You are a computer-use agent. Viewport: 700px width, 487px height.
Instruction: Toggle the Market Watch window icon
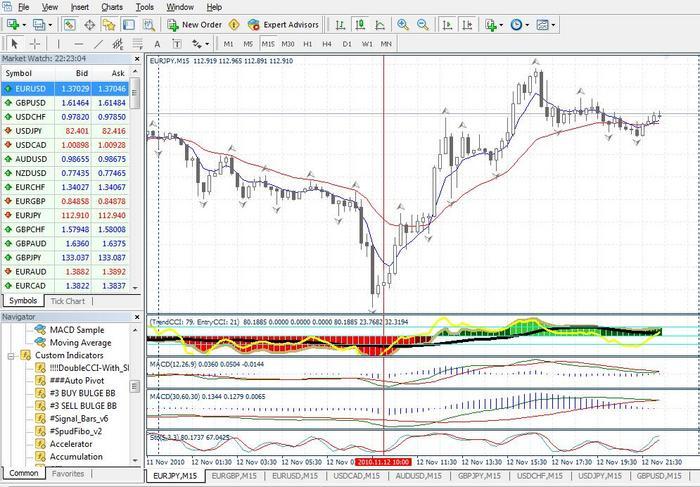(69, 25)
